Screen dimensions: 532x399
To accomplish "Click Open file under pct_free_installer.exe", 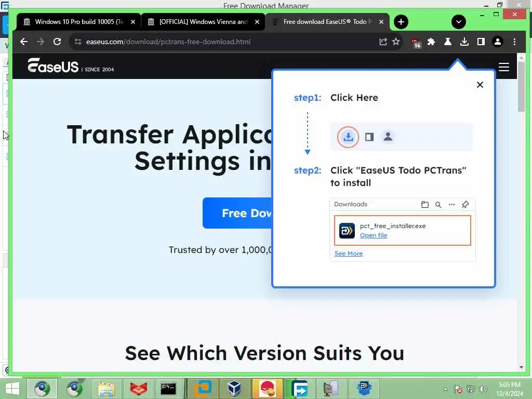I will [373, 235].
